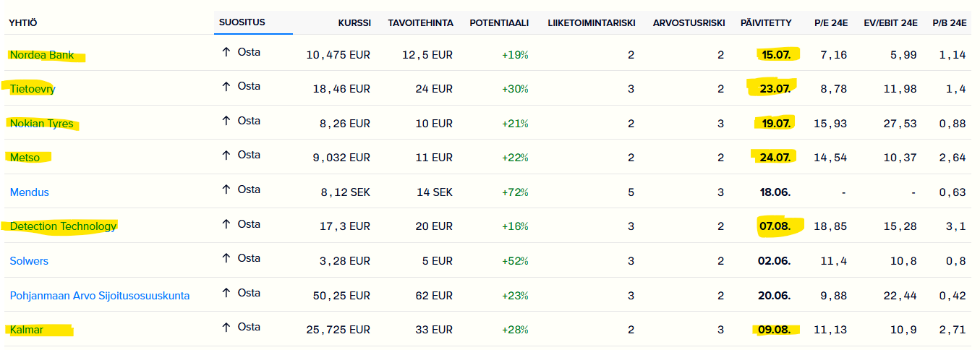Click the up arrow icon in Kalmar row
The image size is (980, 350).
coord(226,328)
